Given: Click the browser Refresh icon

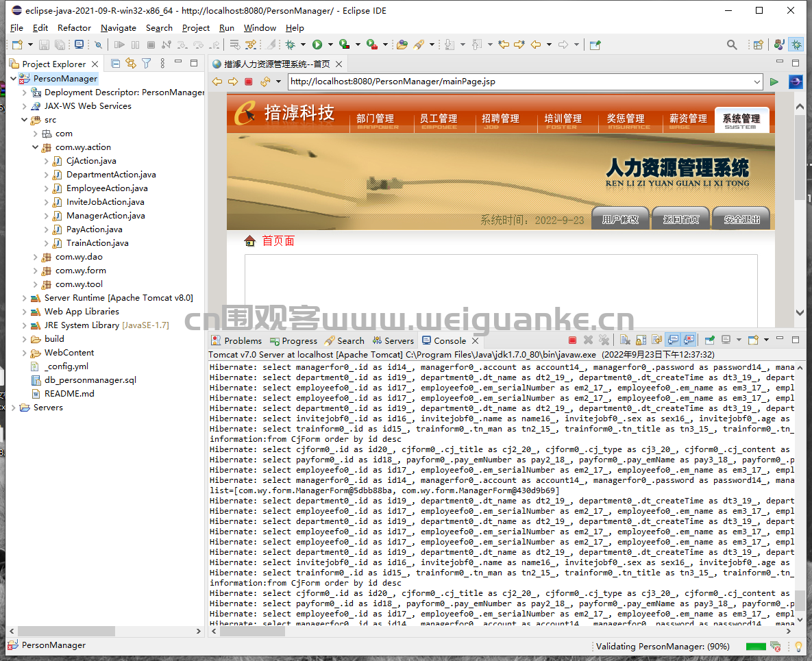Looking at the screenshot, I should coord(265,82).
